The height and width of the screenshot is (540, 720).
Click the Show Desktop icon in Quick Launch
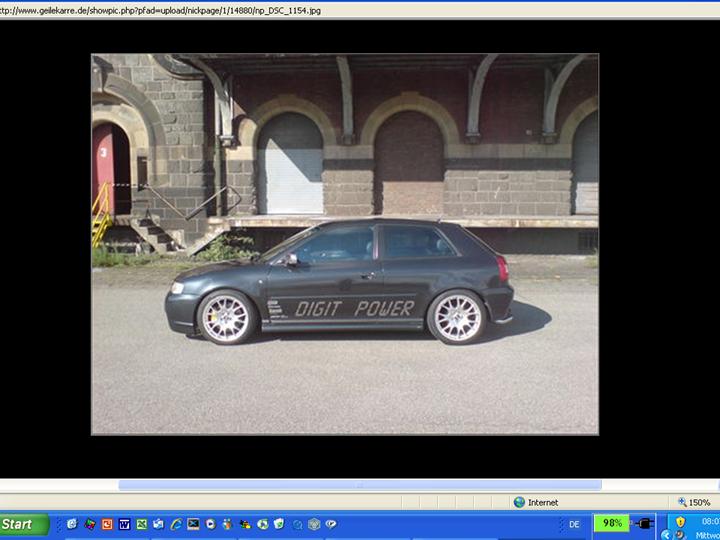[72, 524]
